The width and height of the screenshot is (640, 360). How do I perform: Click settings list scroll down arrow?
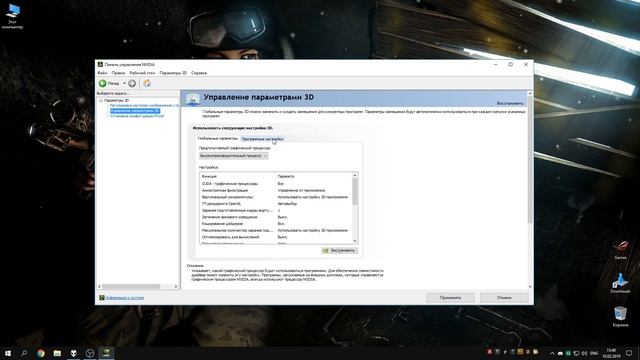pyautogui.click(x=355, y=241)
